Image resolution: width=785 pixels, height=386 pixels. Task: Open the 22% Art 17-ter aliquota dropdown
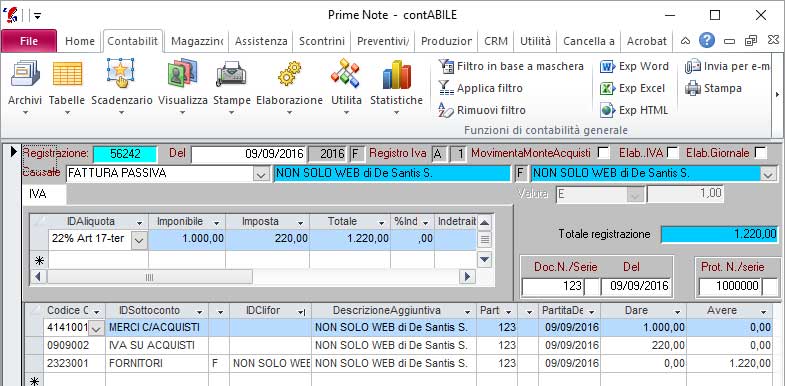139,241
